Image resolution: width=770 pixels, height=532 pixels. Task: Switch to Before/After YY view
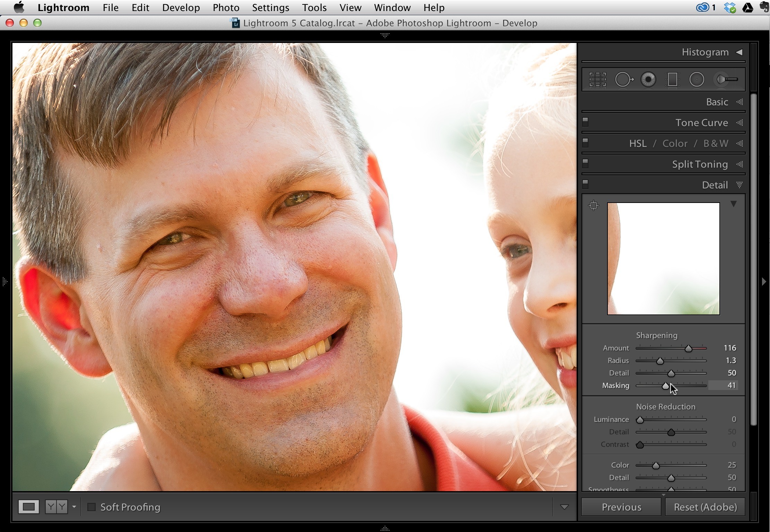[56, 507]
